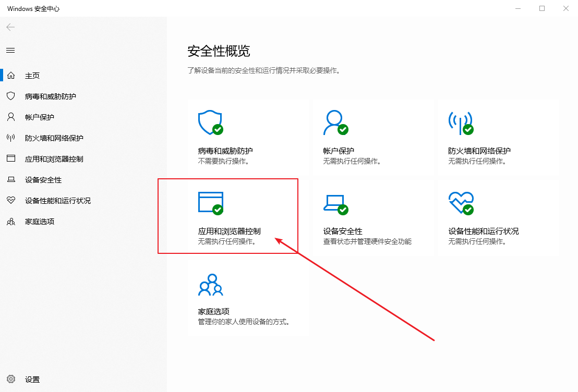Click the shield icon next to 病毒和威胁防护

[x=11, y=96]
